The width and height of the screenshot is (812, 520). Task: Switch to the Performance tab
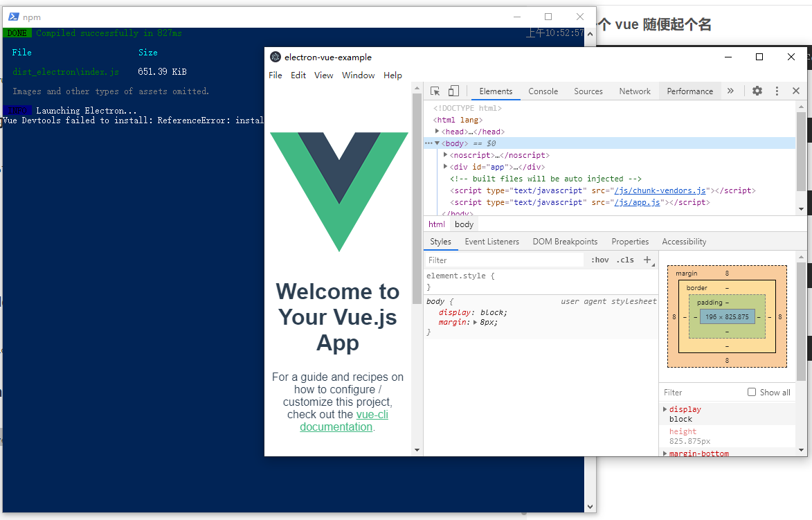(x=689, y=91)
